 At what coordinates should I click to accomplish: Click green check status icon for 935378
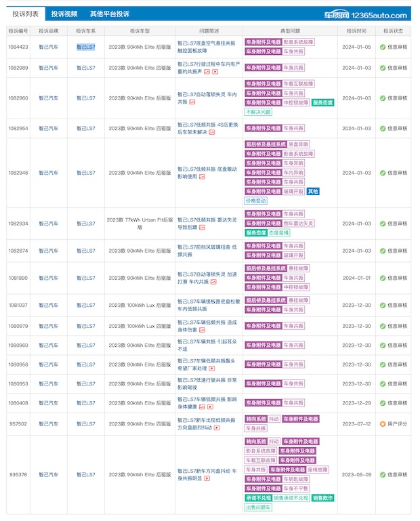click(383, 475)
